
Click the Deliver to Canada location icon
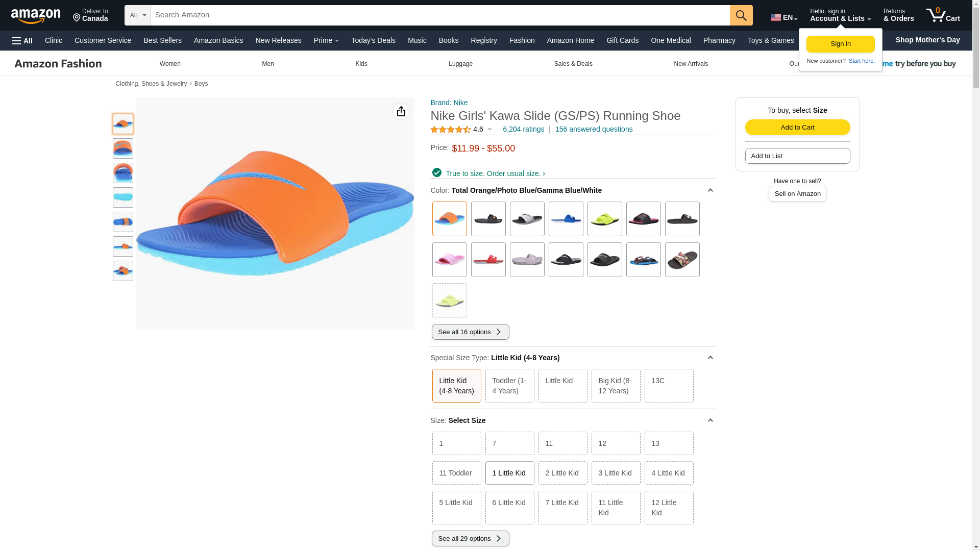point(77,18)
